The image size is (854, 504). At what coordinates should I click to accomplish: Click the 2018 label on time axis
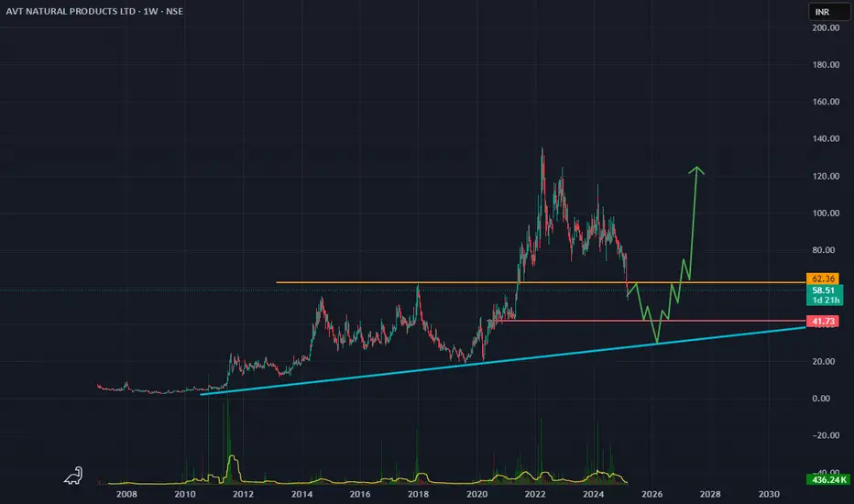coord(418,494)
